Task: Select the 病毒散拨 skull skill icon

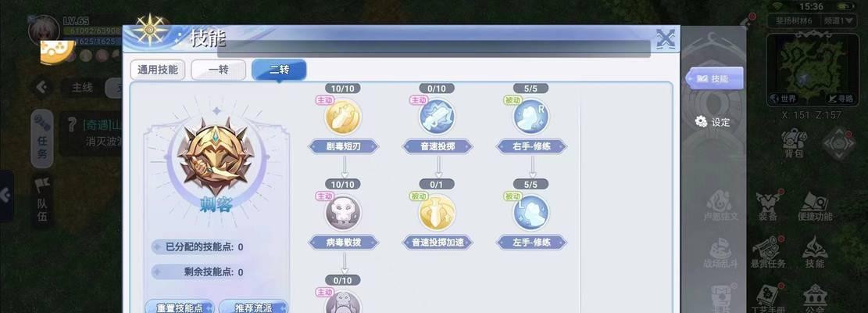Action: point(343,213)
